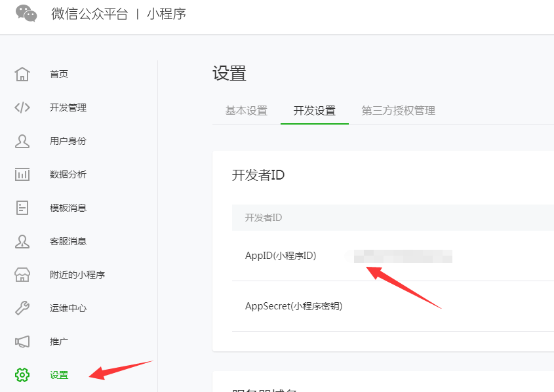The image size is (554, 392).
Task: Click the megaphone icon beside 推广
Action: 22,342
